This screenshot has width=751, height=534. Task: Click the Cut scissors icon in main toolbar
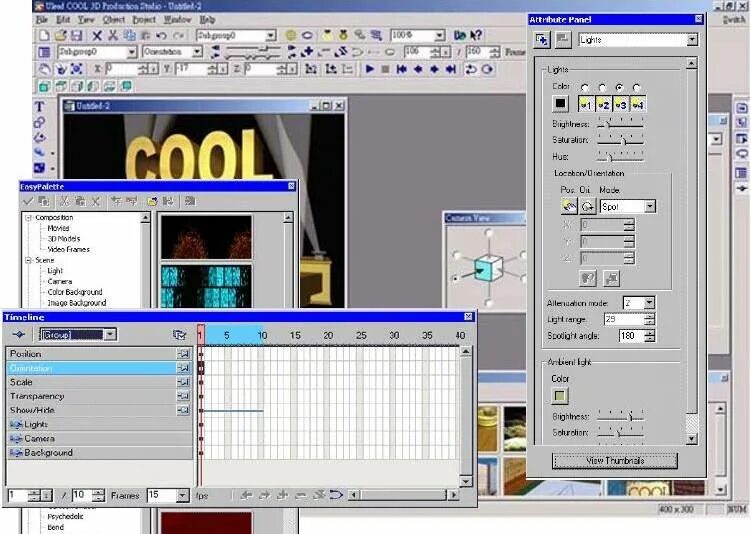click(113, 35)
